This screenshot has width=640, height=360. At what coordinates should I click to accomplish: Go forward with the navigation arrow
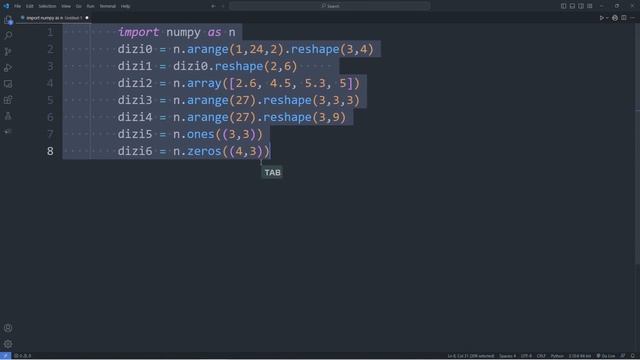point(223,6)
